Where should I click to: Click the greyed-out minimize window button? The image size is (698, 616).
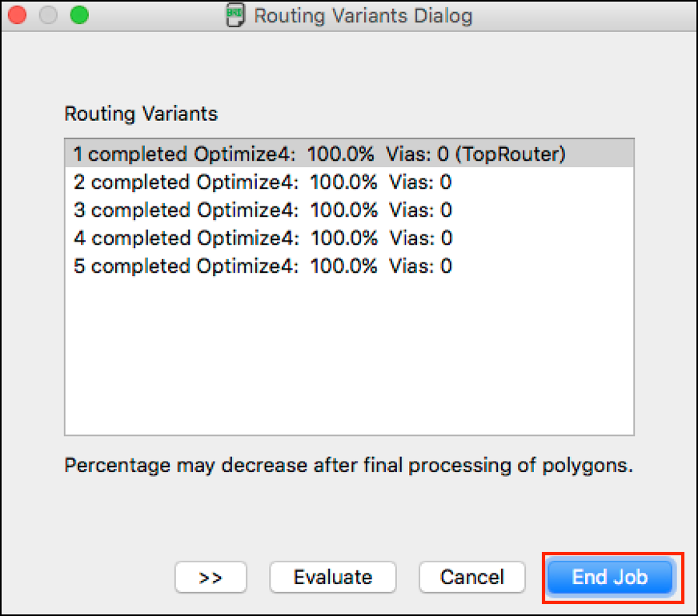(x=48, y=15)
